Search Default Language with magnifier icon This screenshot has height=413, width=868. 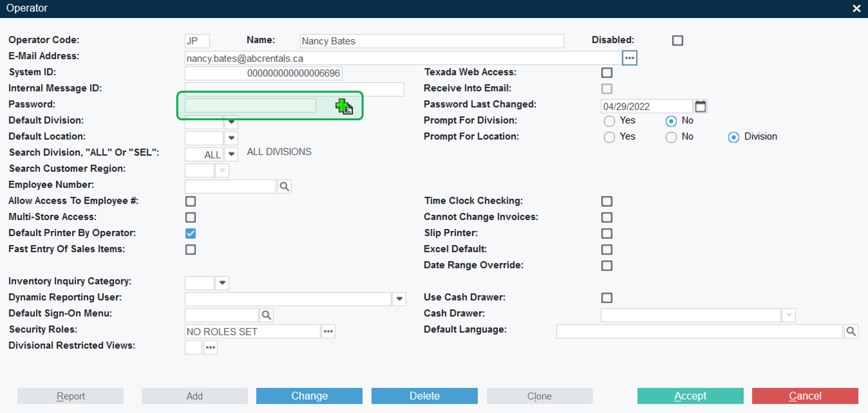851,331
